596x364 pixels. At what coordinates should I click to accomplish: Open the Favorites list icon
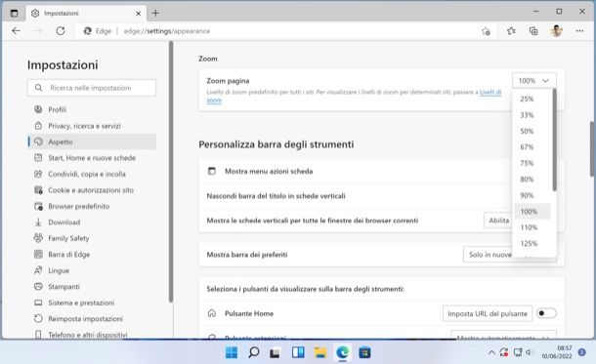[x=511, y=31]
